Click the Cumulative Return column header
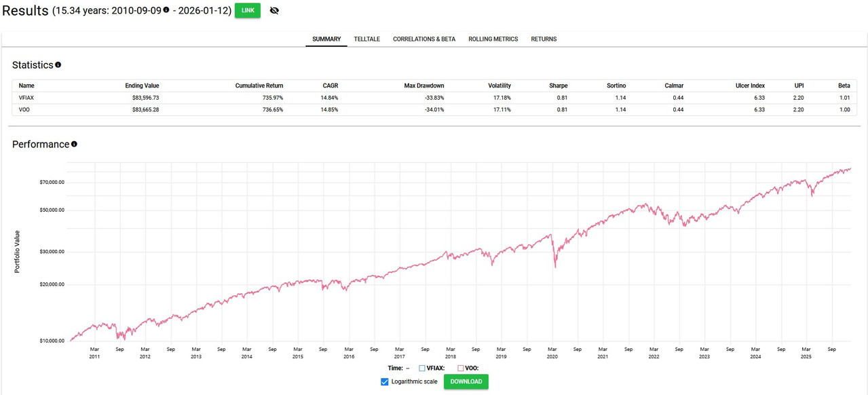868x395 pixels. pos(259,86)
